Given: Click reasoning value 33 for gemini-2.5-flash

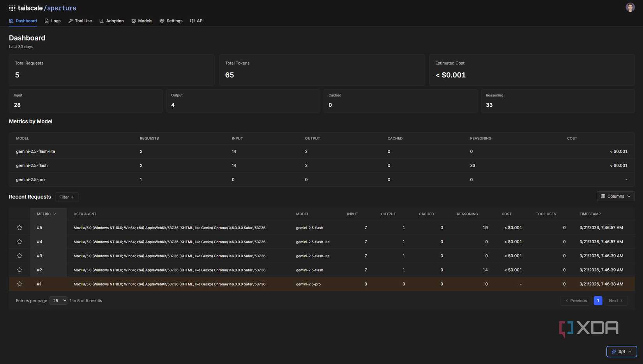Looking at the screenshot, I should [x=473, y=165].
